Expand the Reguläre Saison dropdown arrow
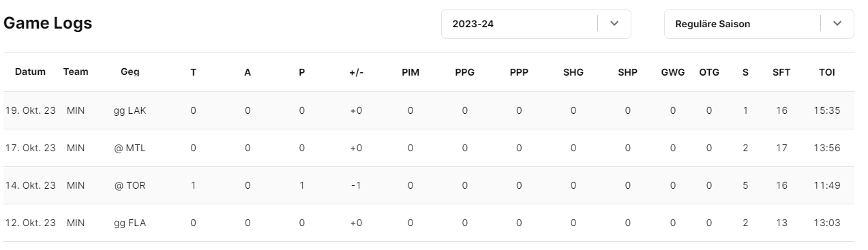The height and width of the screenshot is (250, 868). click(837, 24)
